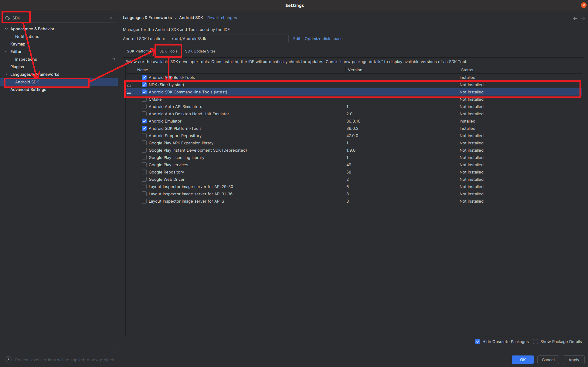
Task: Click the download icon beside NDK row
Action: click(x=129, y=85)
